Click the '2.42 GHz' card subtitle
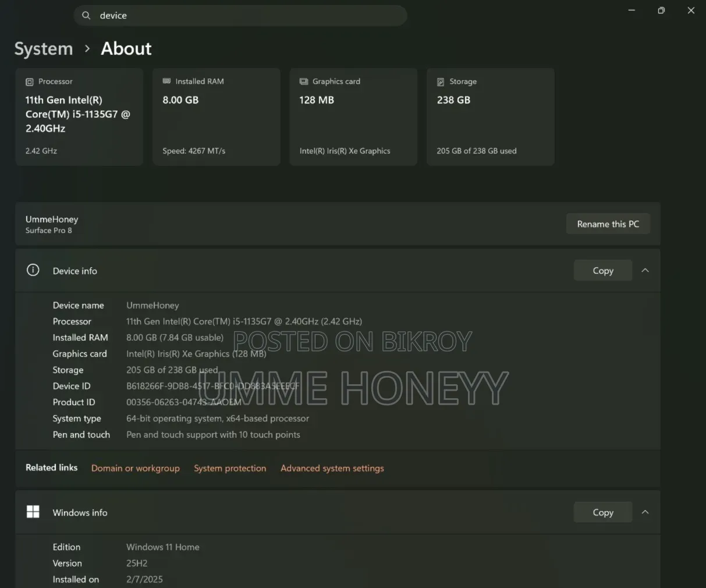 point(41,151)
